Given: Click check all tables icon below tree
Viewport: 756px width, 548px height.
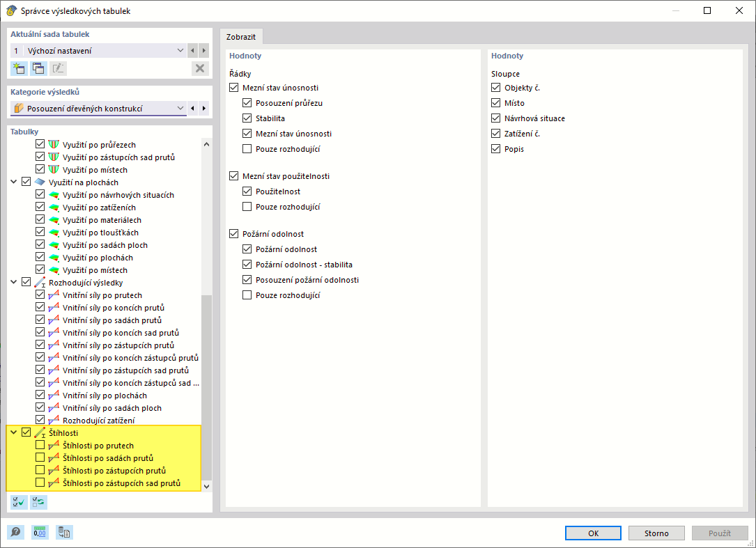Looking at the screenshot, I should (19, 502).
